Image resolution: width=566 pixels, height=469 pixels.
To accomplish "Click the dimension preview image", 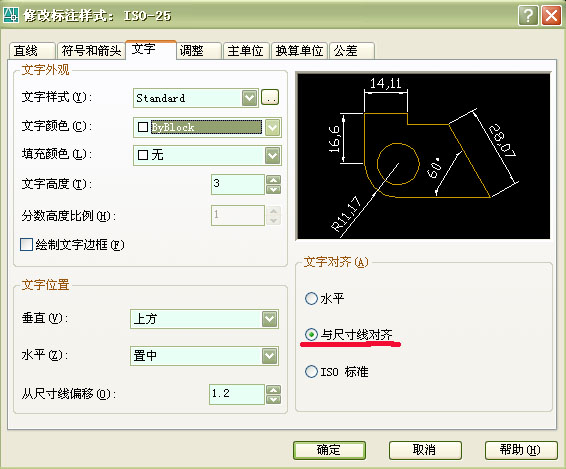I will tap(423, 156).
